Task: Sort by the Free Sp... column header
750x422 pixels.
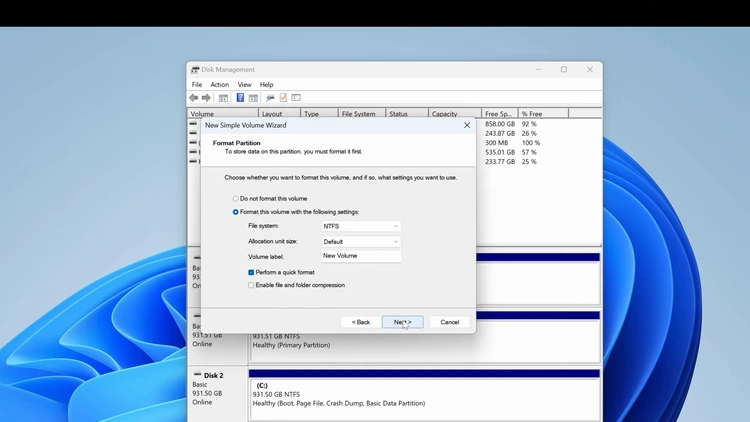Action: click(x=500, y=114)
